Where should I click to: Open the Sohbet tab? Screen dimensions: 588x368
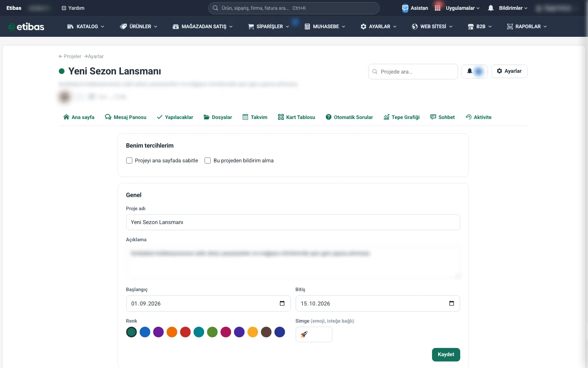pyautogui.click(x=443, y=117)
